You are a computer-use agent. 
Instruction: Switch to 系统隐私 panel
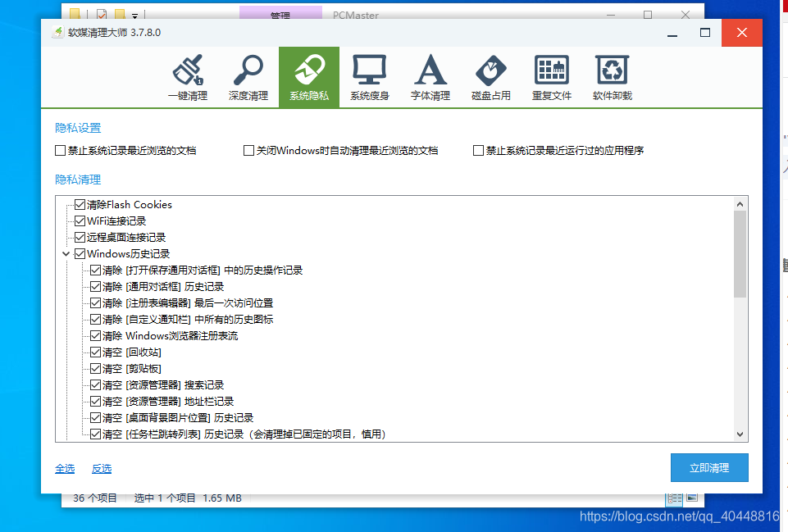pos(308,76)
